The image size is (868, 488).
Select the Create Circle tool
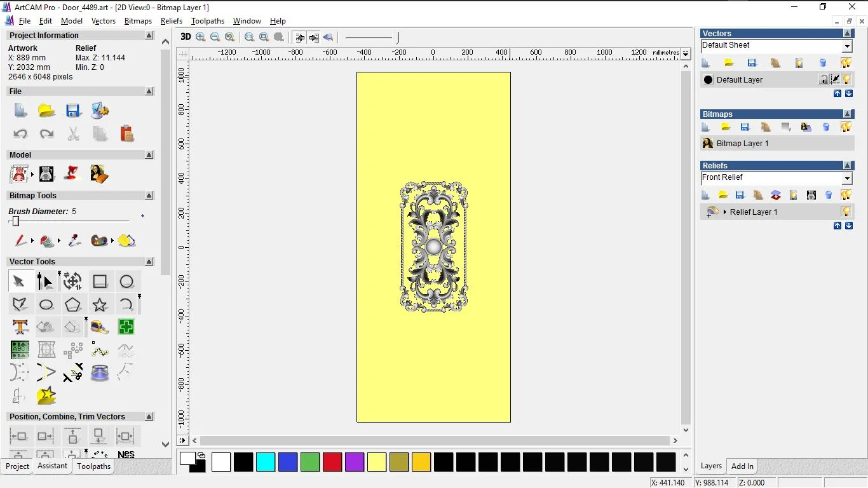tap(126, 281)
